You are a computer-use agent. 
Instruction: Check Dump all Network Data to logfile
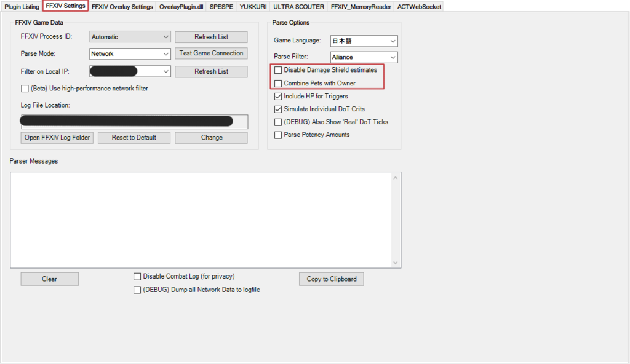pos(137,290)
